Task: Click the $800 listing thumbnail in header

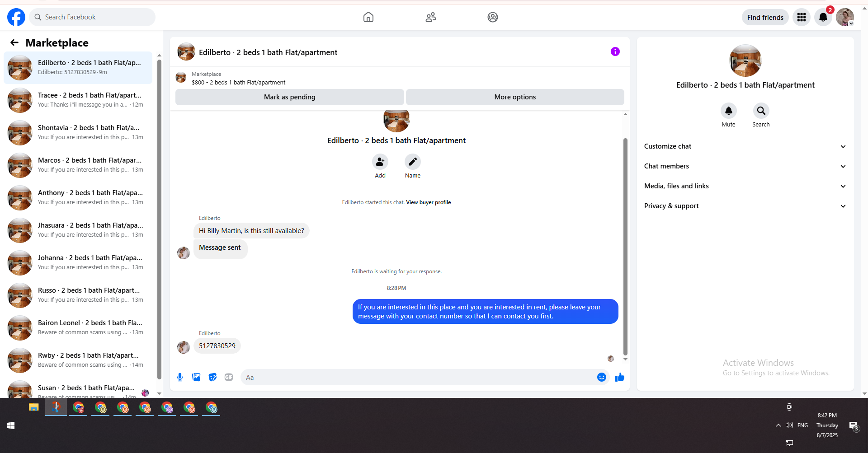Action: pos(181,78)
